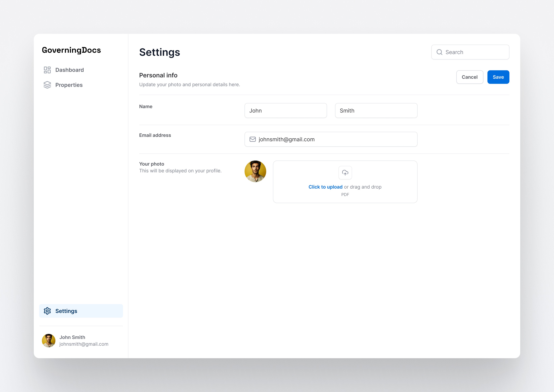Click the GoverningDocs logo
This screenshot has height=392, width=554.
coord(71,50)
